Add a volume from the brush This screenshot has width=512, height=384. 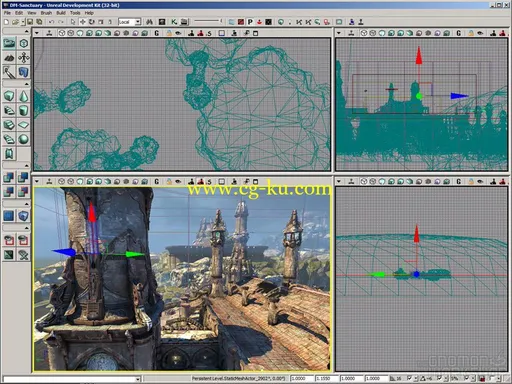pyautogui.click(x=23, y=216)
